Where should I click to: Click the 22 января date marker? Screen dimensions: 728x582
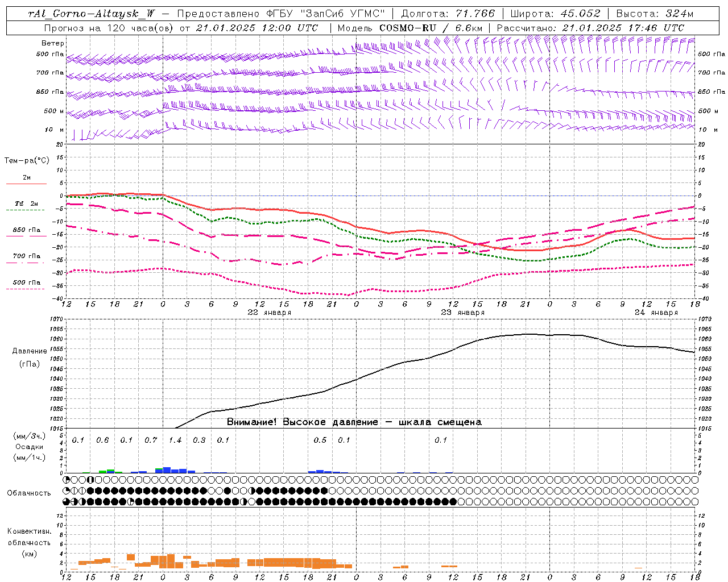(x=270, y=313)
